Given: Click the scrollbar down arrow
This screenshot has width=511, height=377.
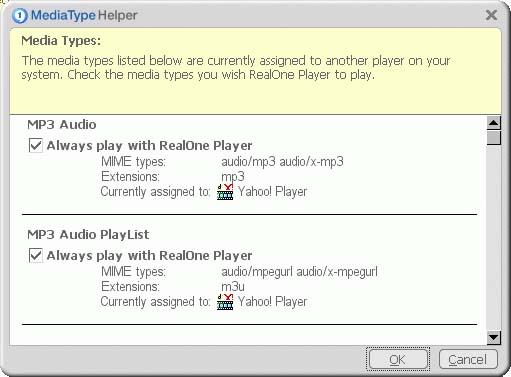Looking at the screenshot, I should coord(494,338).
